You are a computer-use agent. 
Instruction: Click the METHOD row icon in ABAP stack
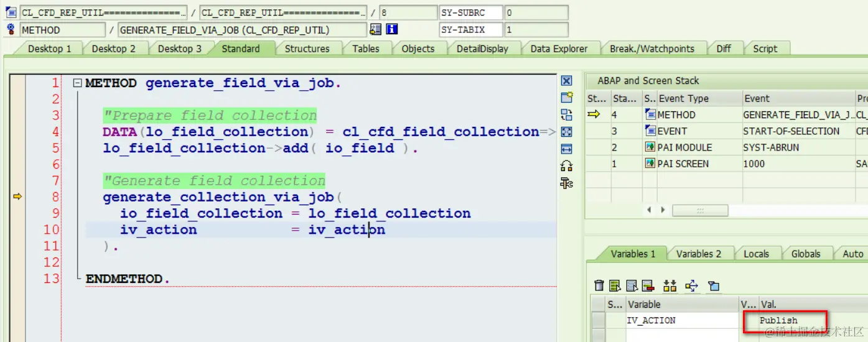[x=650, y=114]
